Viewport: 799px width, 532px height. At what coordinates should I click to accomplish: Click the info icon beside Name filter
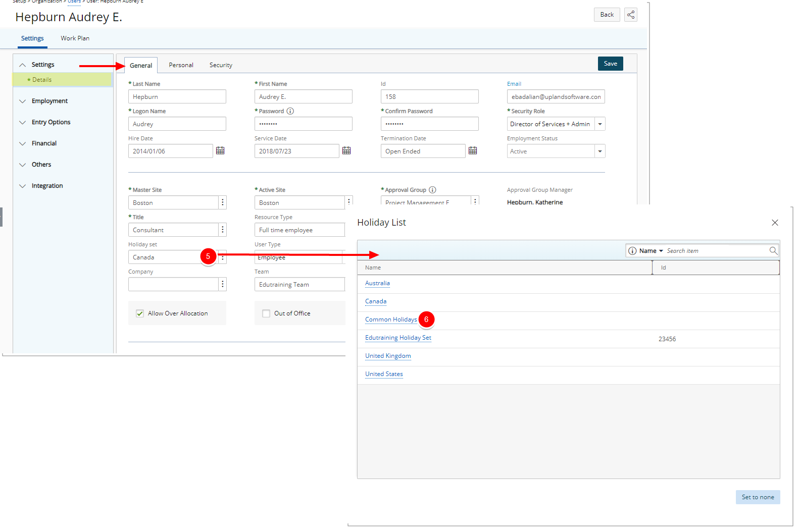click(x=632, y=251)
